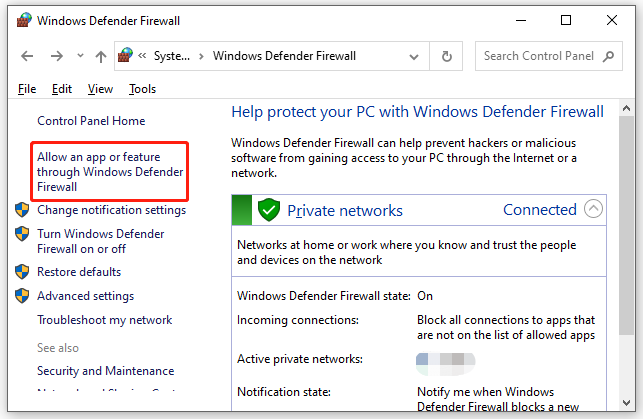Image resolution: width=643 pixels, height=419 pixels.
Task: Click the Restore defaults link
Action: pos(79,272)
